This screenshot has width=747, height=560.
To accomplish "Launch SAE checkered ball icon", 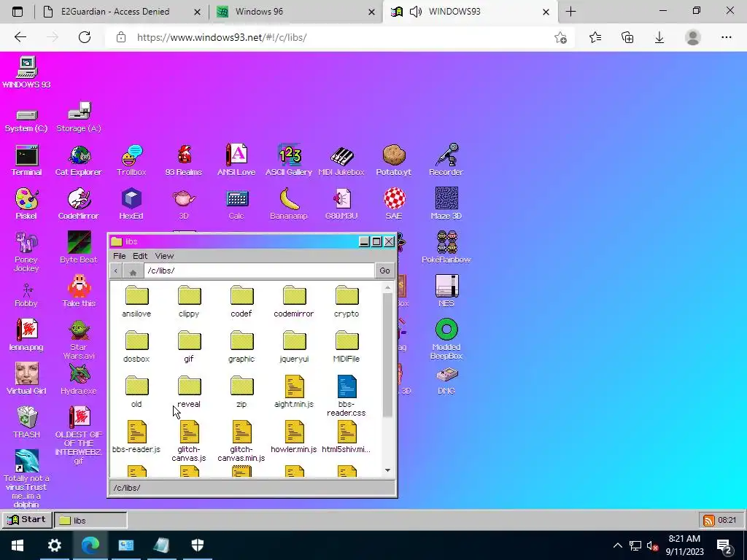I will 394,205.
